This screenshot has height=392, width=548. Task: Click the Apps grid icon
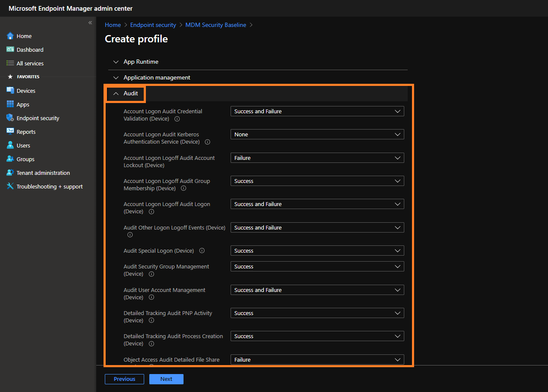(x=10, y=104)
